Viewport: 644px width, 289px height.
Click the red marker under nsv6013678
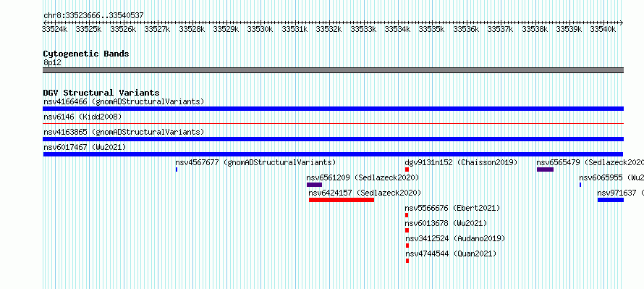[407, 230]
